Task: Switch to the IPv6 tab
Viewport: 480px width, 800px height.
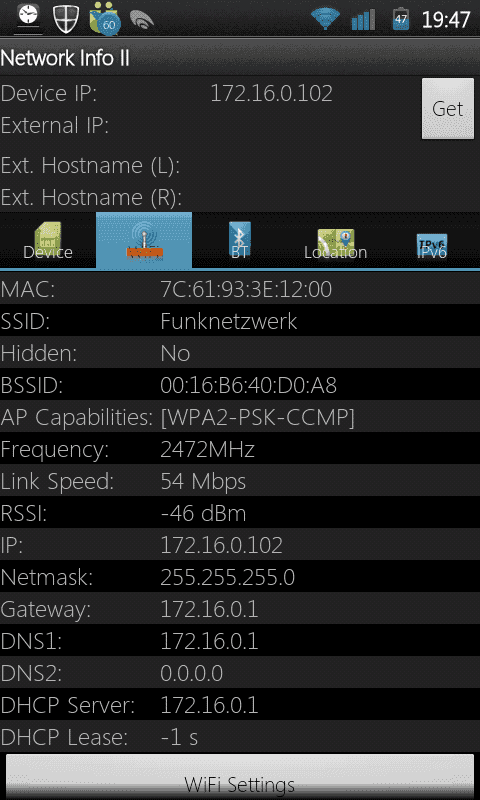Action: (432, 240)
